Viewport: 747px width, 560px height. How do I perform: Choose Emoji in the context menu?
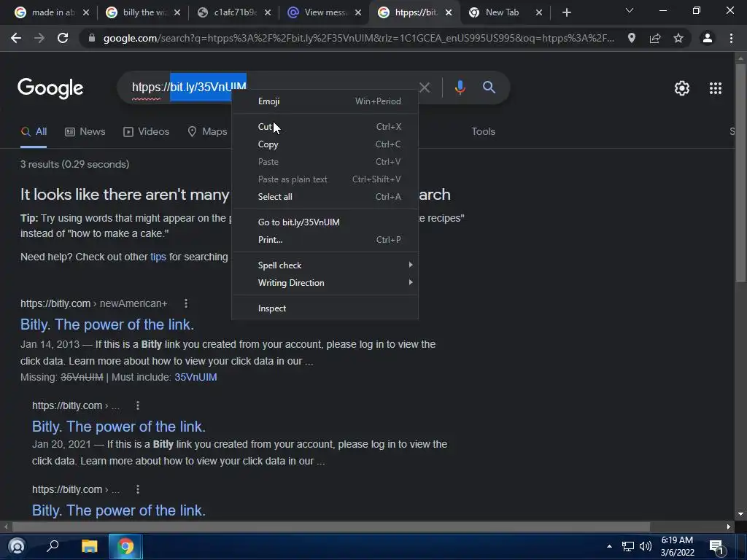click(325, 101)
